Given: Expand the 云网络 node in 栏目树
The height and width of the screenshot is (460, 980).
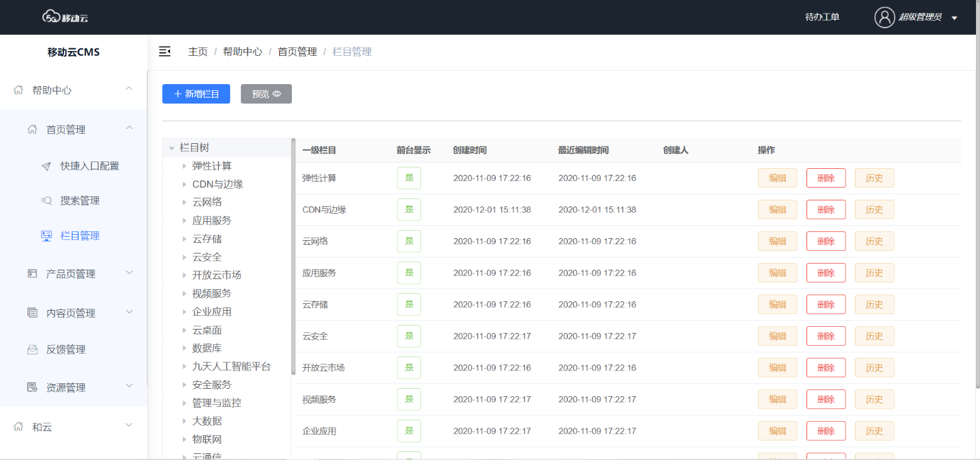Looking at the screenshot, I should pyautogui.click(x=184, y=202).
